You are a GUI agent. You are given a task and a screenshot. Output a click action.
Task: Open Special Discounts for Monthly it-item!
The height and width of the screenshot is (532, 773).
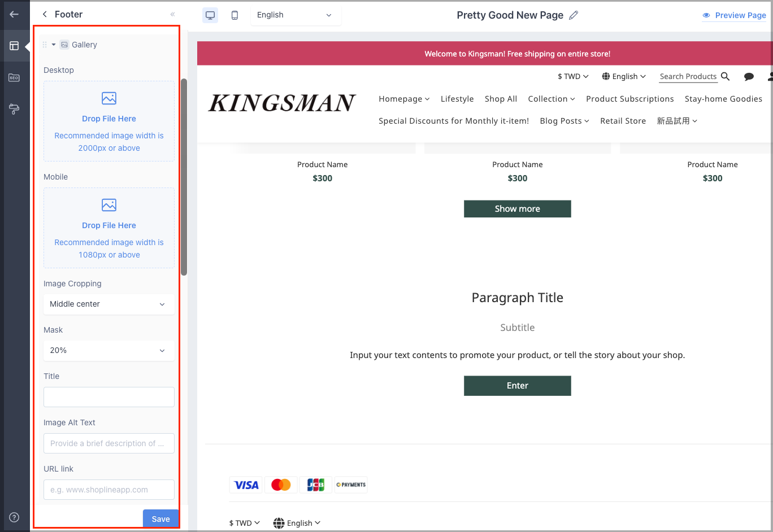[454, 121]
